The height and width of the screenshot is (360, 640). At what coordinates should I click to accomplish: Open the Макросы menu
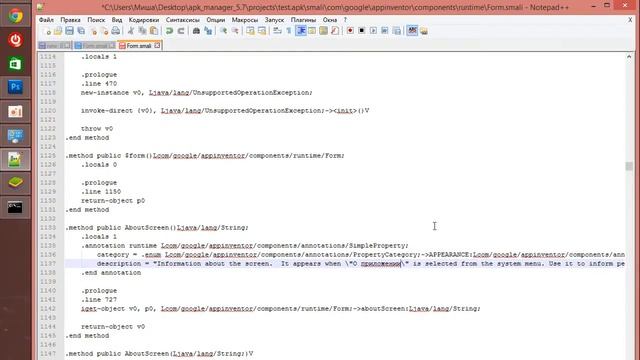[x=244, y=20]
